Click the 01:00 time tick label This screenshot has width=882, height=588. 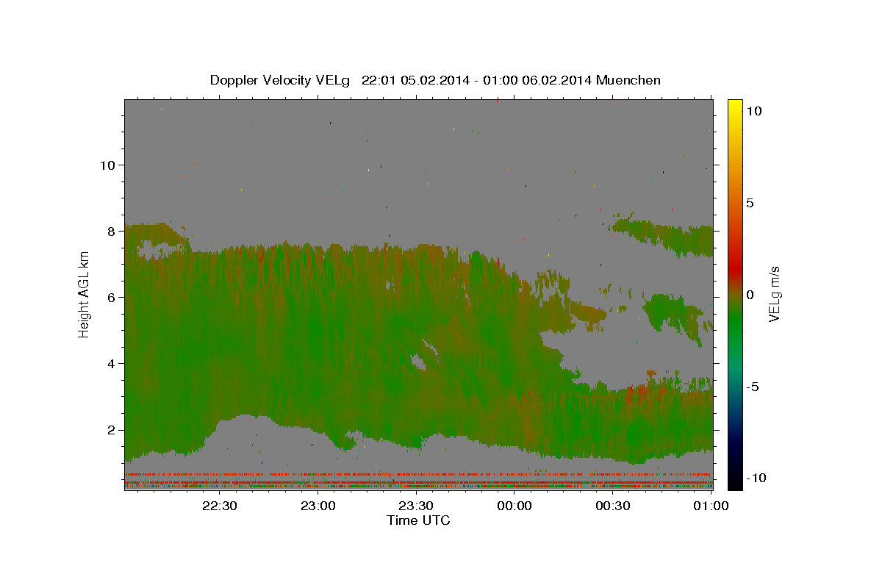[711, 506]
